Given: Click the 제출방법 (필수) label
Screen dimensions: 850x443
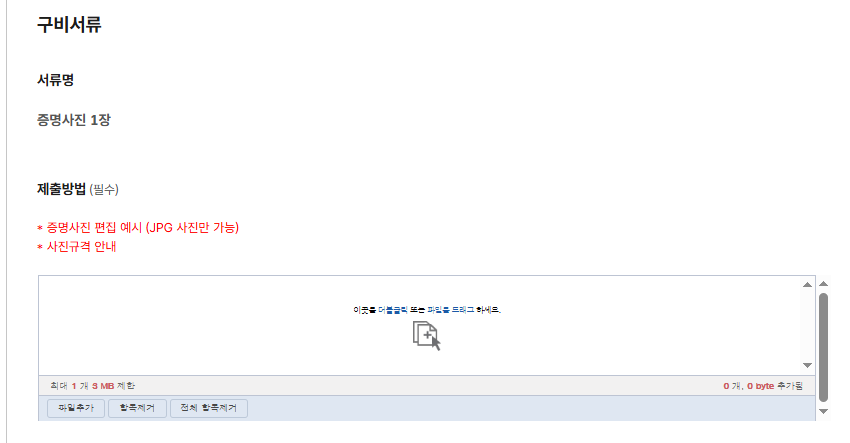Looking at the screenshot, I should [x=78, y=189].
